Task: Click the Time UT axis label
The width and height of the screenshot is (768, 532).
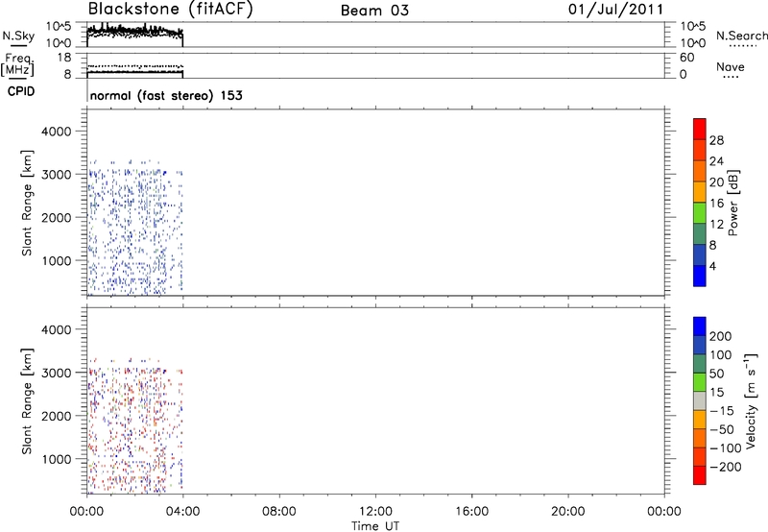Action: (375, 526)
